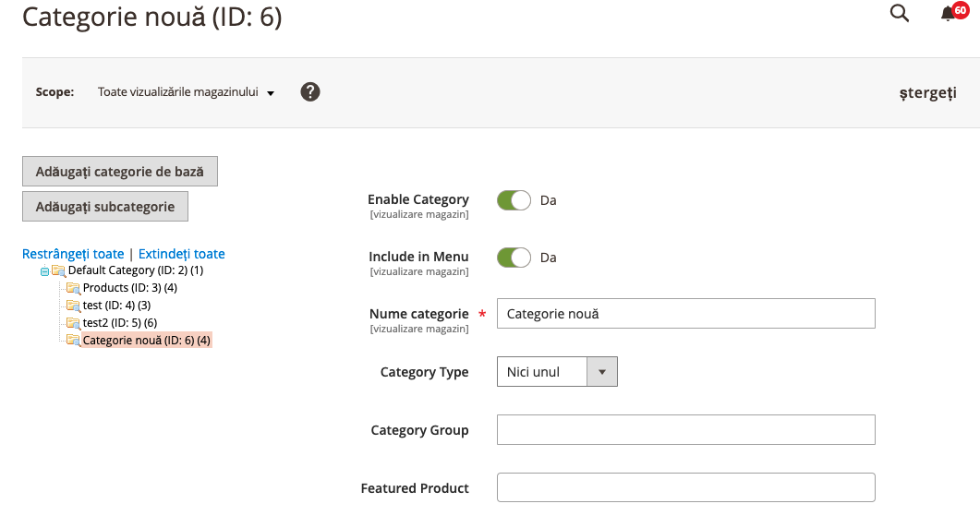The image size is (980, 516).
Task: Select Products (ID: 3) category
Action: [130, 288]
